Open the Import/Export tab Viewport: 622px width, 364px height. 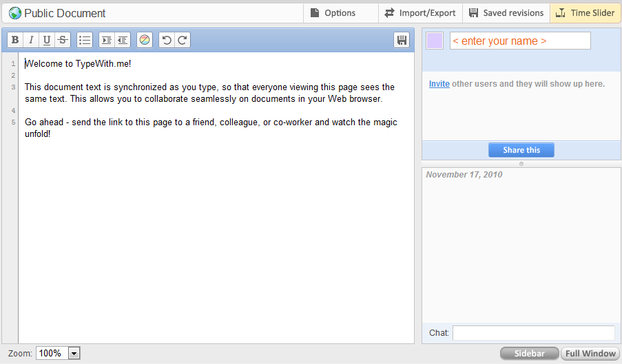point(420,13)
